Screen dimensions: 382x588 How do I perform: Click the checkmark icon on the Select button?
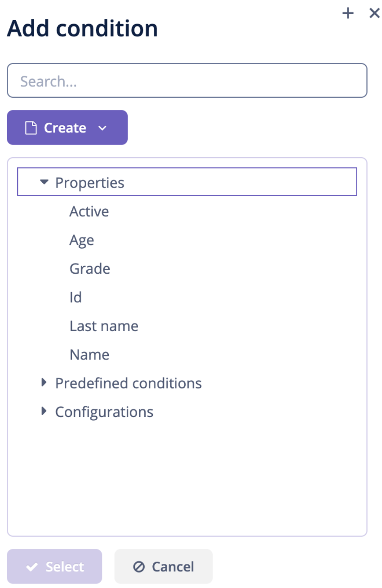pos(31,566)
